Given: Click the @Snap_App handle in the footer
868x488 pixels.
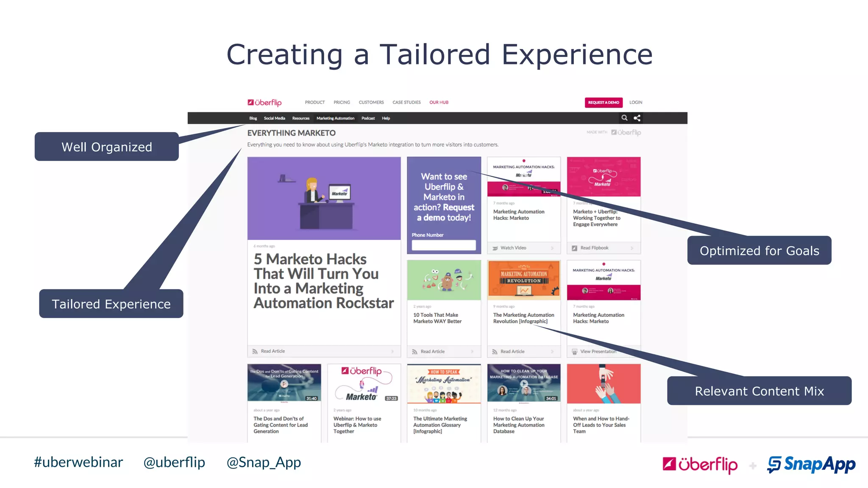Looking at the screenshot, I should 264,462.
